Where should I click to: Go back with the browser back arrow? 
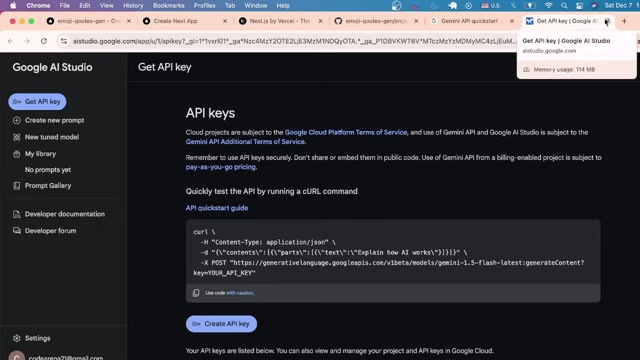click(11, 41)
